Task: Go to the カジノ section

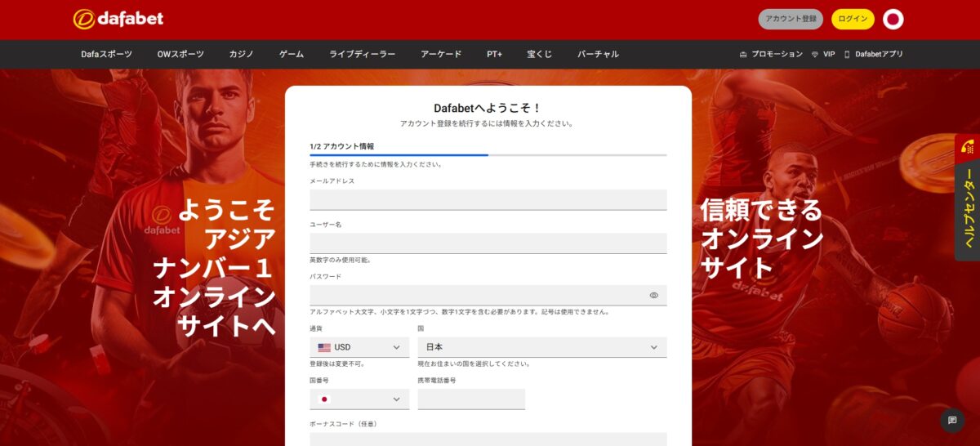Action: click(242, 54)
